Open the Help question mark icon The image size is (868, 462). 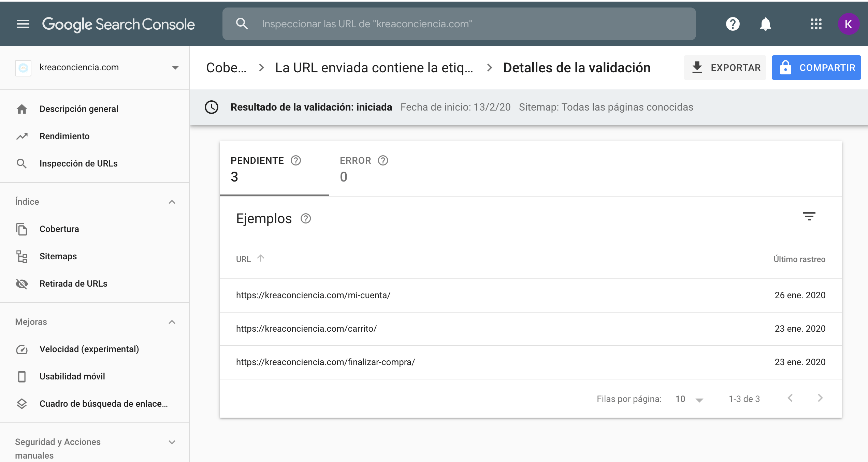click(x=733, y=24)
